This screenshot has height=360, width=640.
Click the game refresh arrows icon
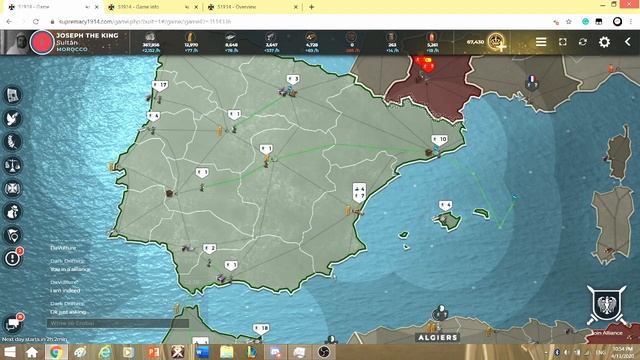(x=583, y=42)
